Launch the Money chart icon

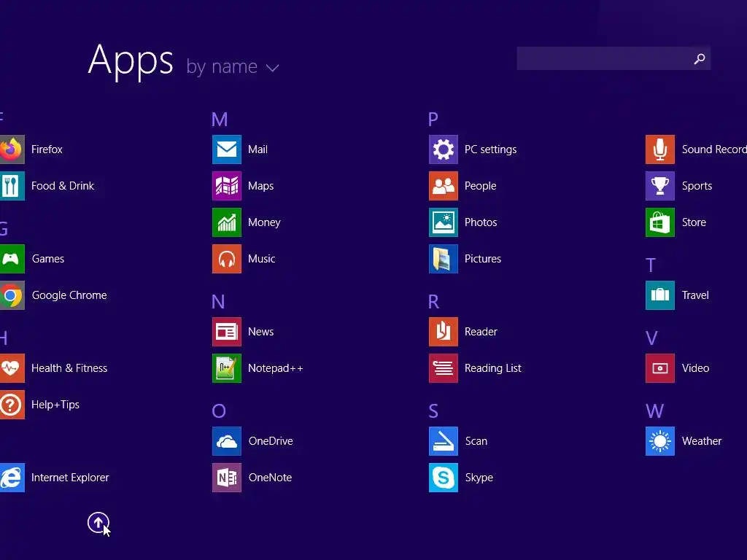pos(227,222)
